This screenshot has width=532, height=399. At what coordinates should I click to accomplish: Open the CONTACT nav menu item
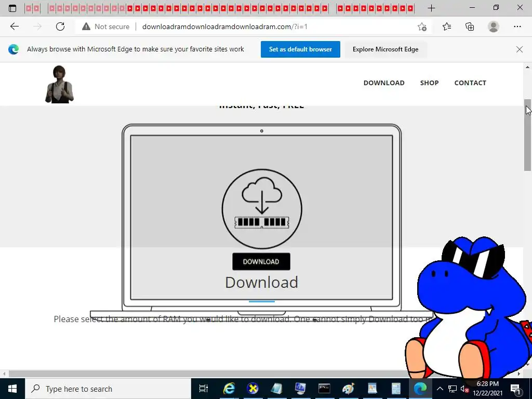470,83
